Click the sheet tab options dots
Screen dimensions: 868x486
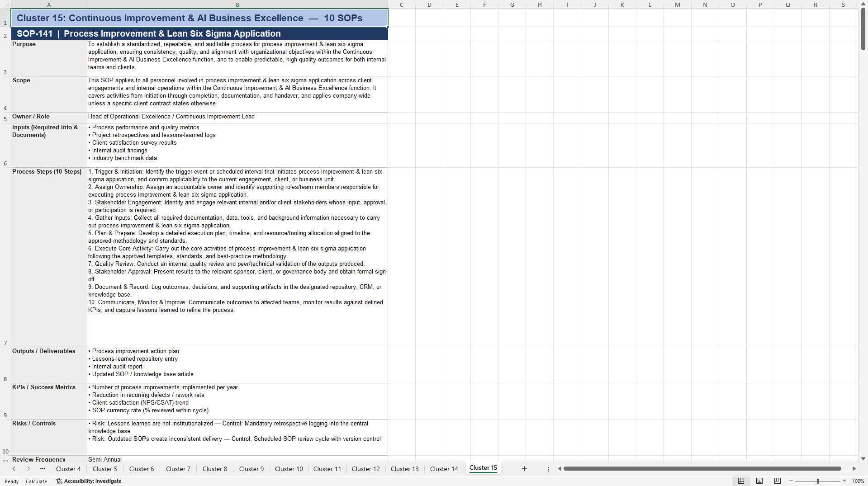(x=549, y=469)
